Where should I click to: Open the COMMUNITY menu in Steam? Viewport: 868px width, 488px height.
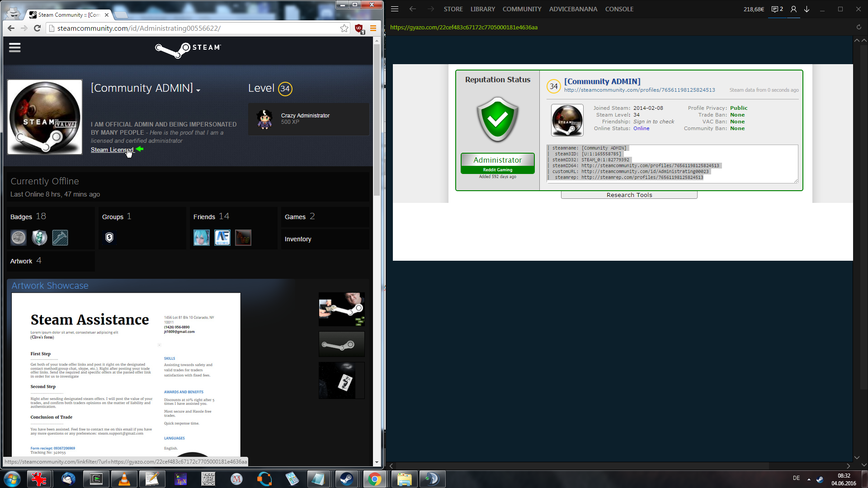click(x=522, y=9)
